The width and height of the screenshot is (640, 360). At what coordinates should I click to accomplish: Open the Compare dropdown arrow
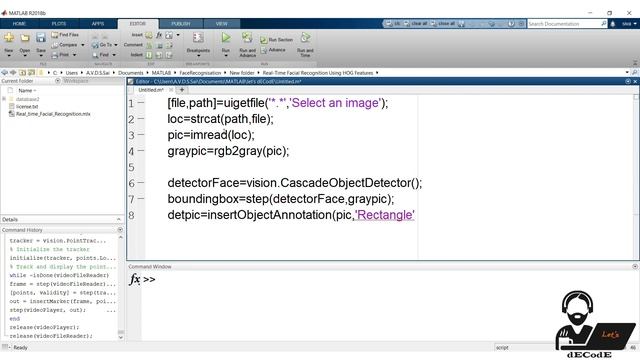click(82, 45)
